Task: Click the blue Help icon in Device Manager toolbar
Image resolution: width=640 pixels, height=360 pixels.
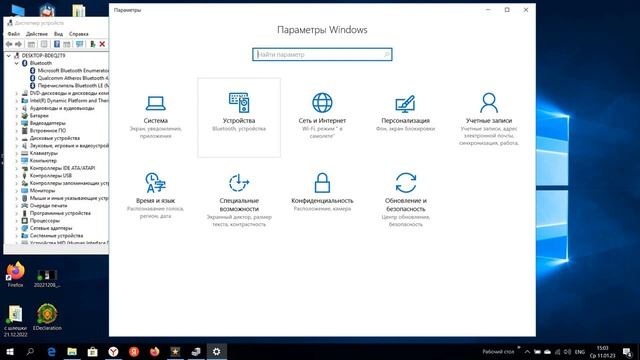Action: coord(57,44)
